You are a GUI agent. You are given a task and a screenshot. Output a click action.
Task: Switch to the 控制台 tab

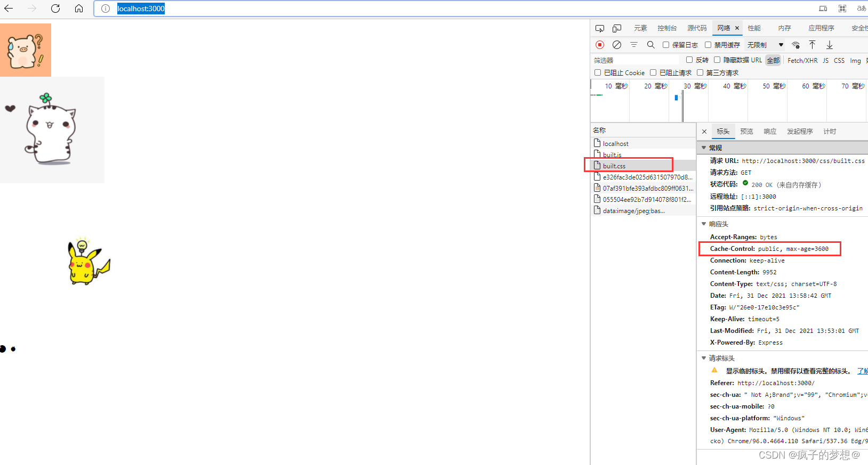coord(667,28)
